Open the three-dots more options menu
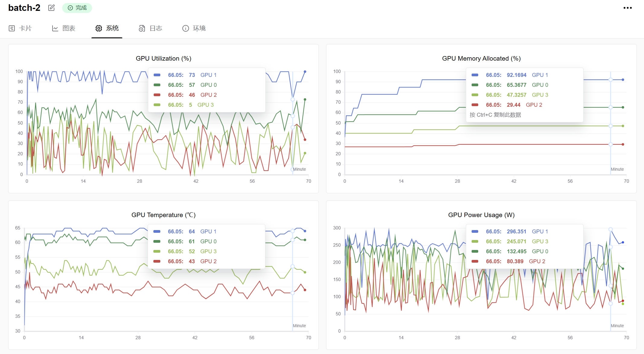The width and height of the screenshot is (644, 354). (x=627, y=8)
